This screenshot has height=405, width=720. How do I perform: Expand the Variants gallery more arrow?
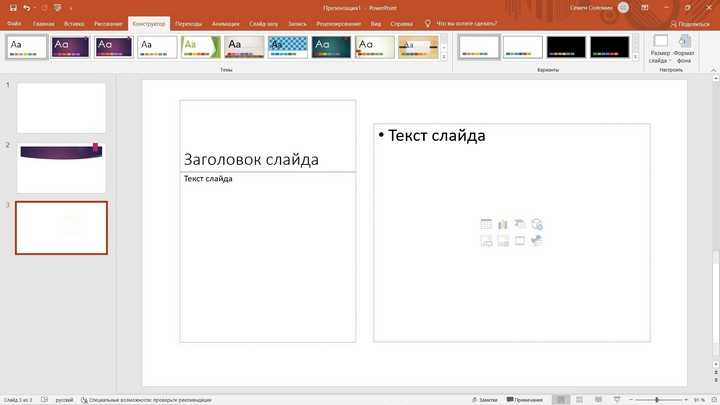pyautogui.click(x=636, y=57)
